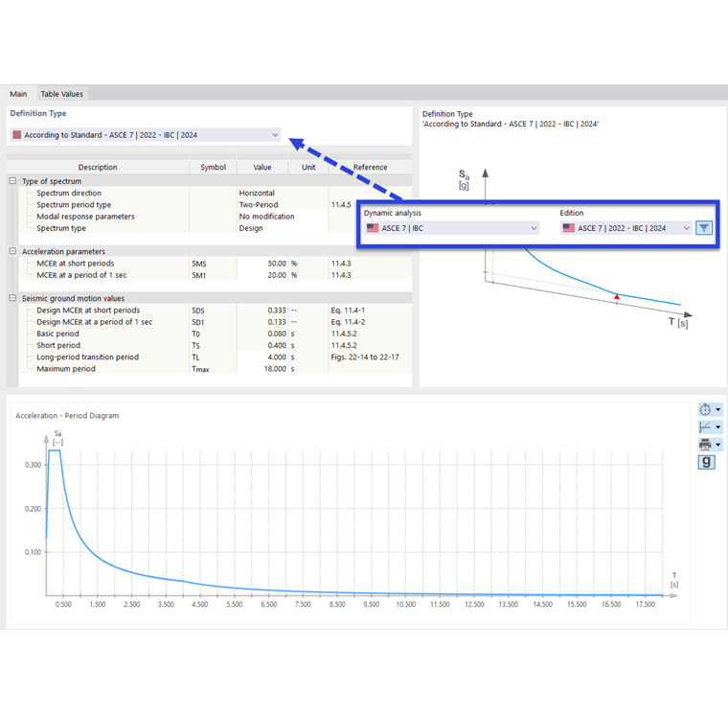Click the SDS value 0.333 cell
The height and width of the screenshot is (715, 728).
[262, 311]
